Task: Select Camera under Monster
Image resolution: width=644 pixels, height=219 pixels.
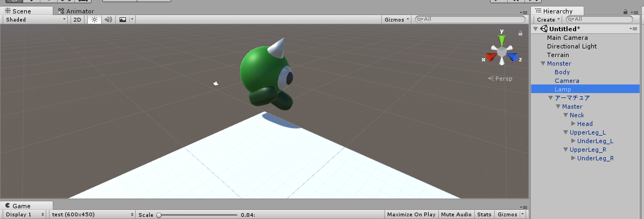Action: point(567,81)
